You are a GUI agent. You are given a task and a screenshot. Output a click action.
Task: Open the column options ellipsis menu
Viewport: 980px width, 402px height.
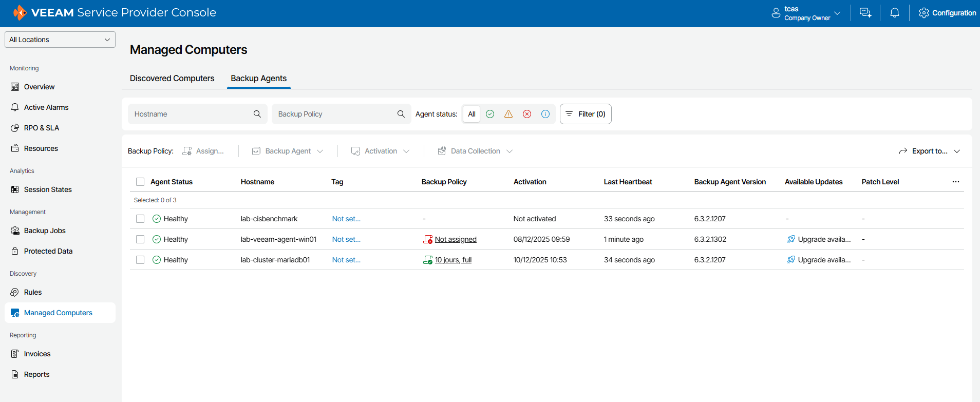[x=955, y=182]
